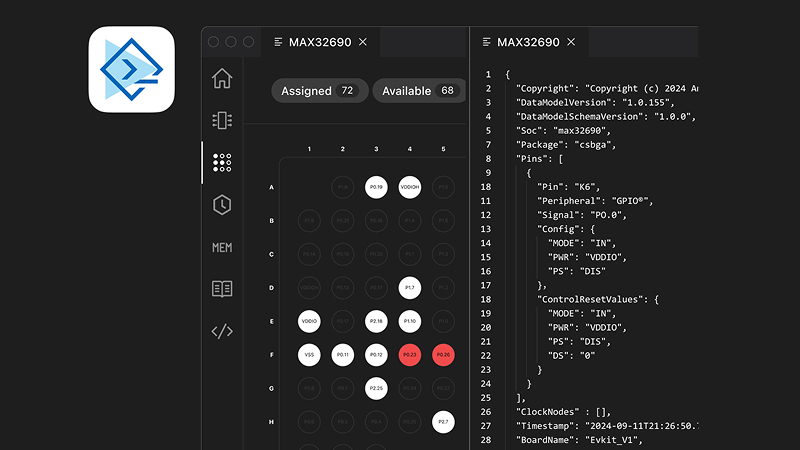The height and width of the screenshot is (450, 800).
Task: Select red conflicted pin P0.23
Action: click(409, 354)
